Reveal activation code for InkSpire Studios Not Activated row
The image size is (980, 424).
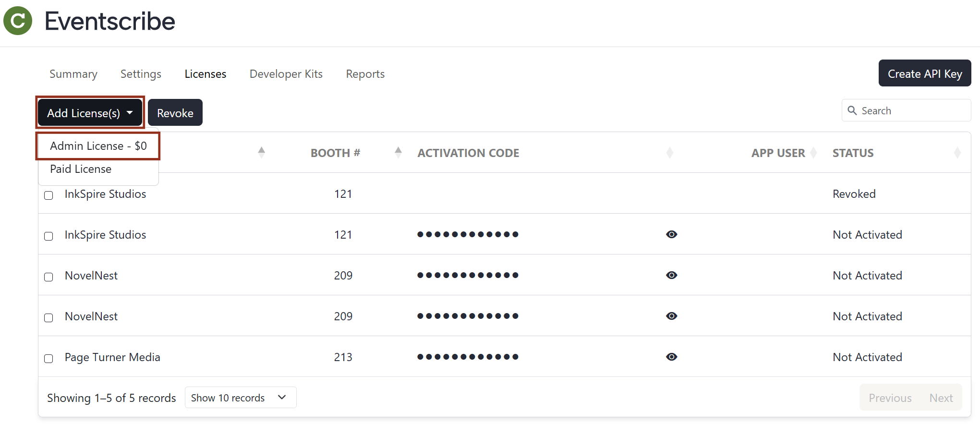point(672,234)
